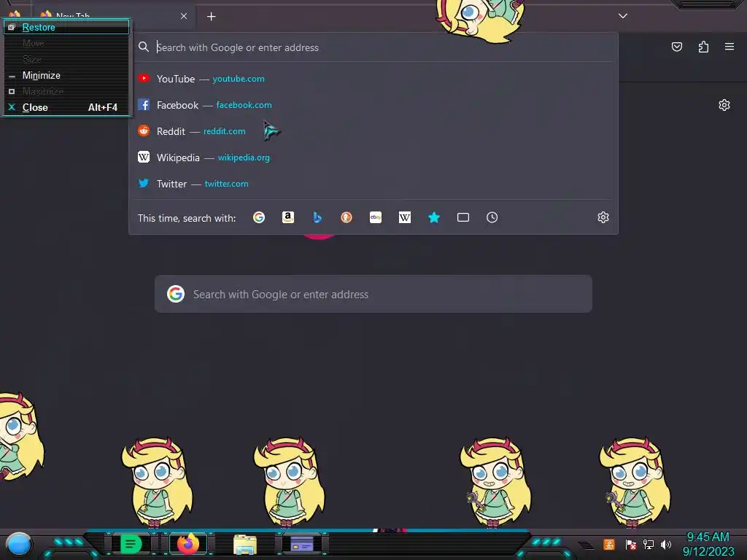
Task: Open the Reddit suggestion reddit.com
Action: [x=373, y=131]
